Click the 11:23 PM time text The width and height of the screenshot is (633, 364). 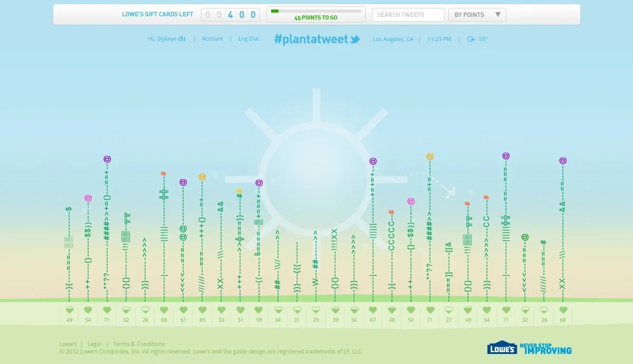(x=439, y=39)
